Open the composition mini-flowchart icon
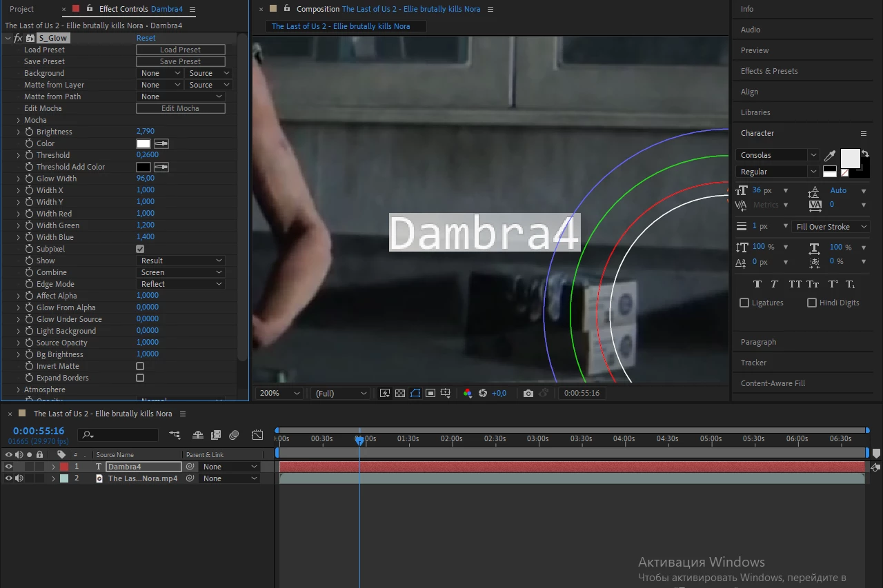The image size is (883, 588). click(175, 435)
